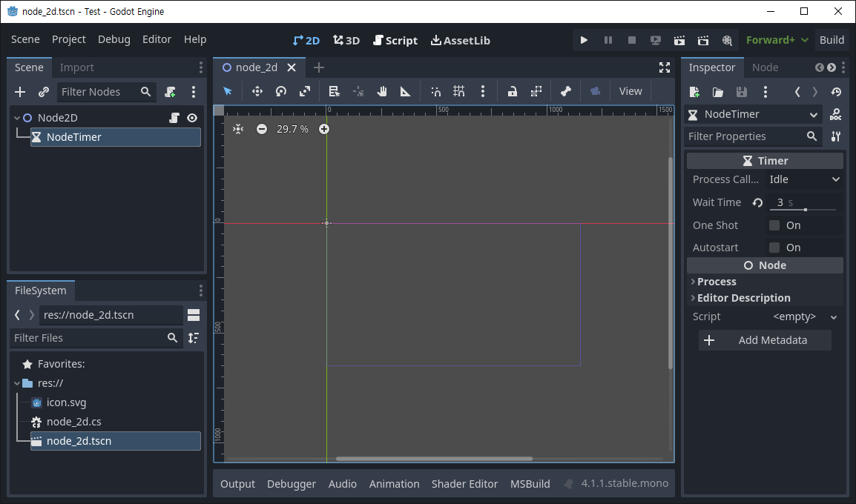Open the Output bottom panel

237,484
